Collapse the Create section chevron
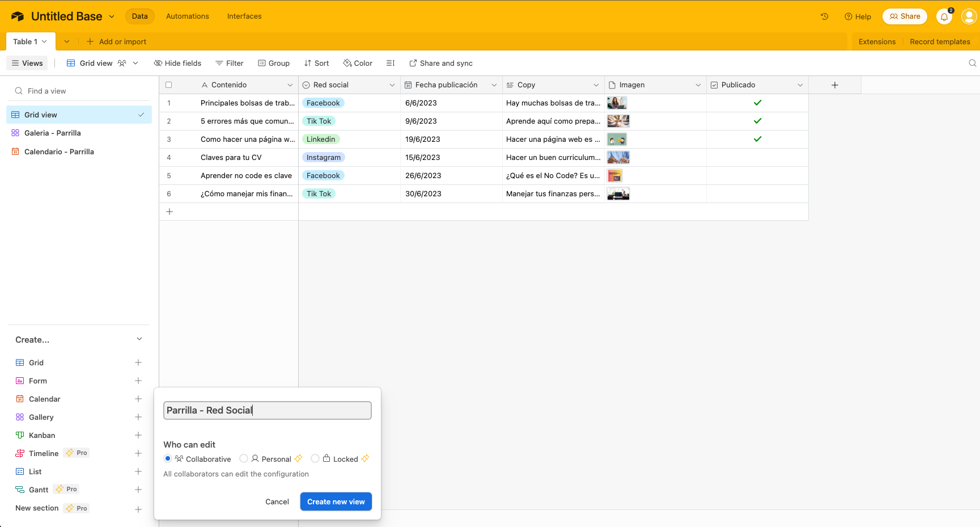Screen dimensions: 980x527 coord(139,339)
